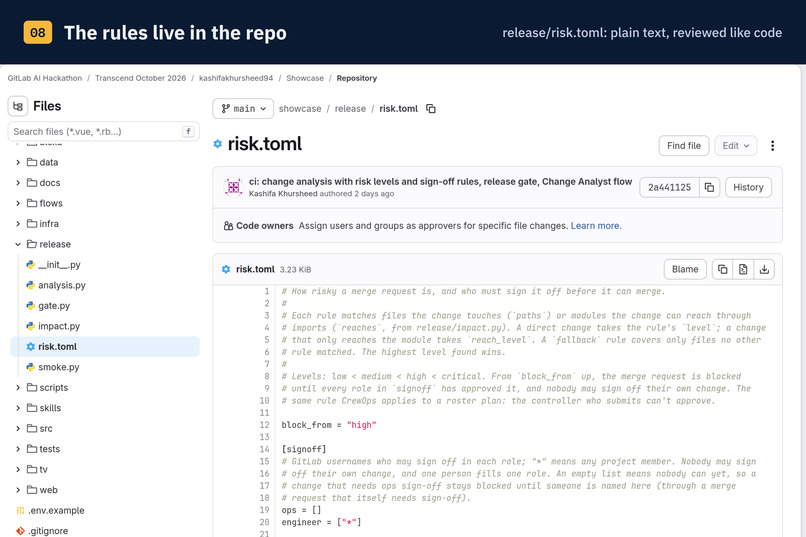Expand the tv folder
The image size is (806, 537).
tap(18, 469)
